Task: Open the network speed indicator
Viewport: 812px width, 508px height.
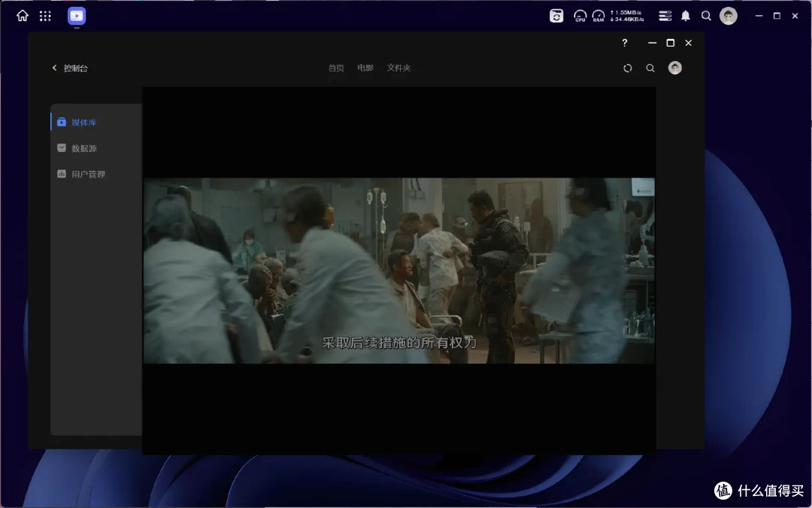Action: click(x=627, y=16)
